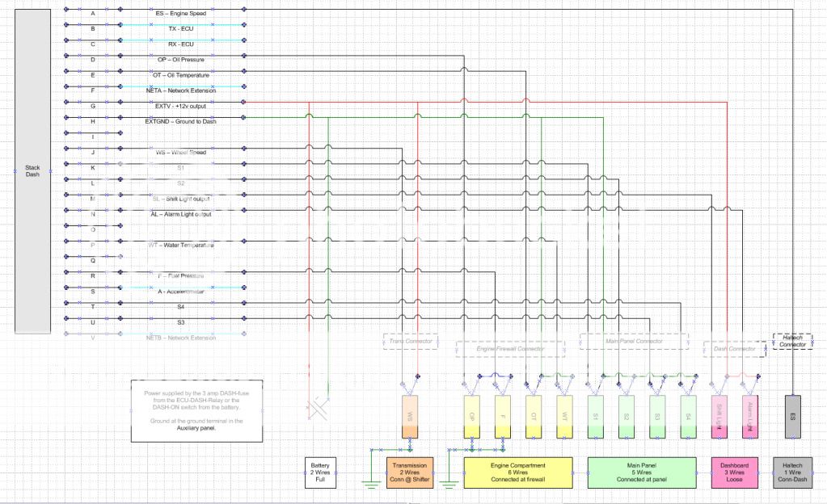Select the green S2 sensor block
Screen dimensions: 827x504
tap(627, 417)
